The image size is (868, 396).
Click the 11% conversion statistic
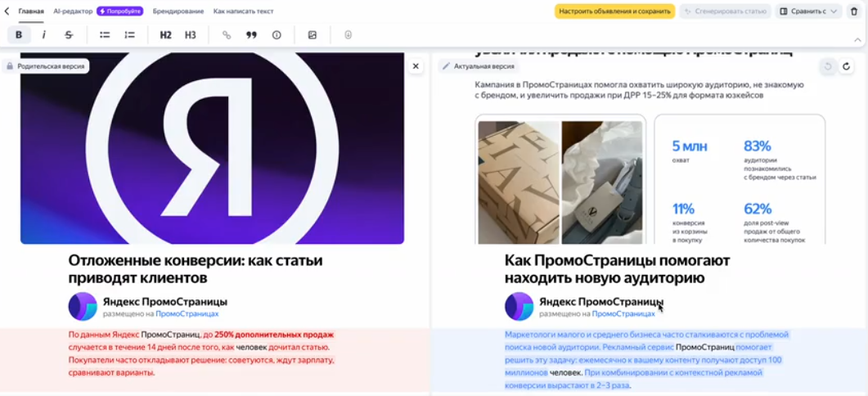[689, 223]
